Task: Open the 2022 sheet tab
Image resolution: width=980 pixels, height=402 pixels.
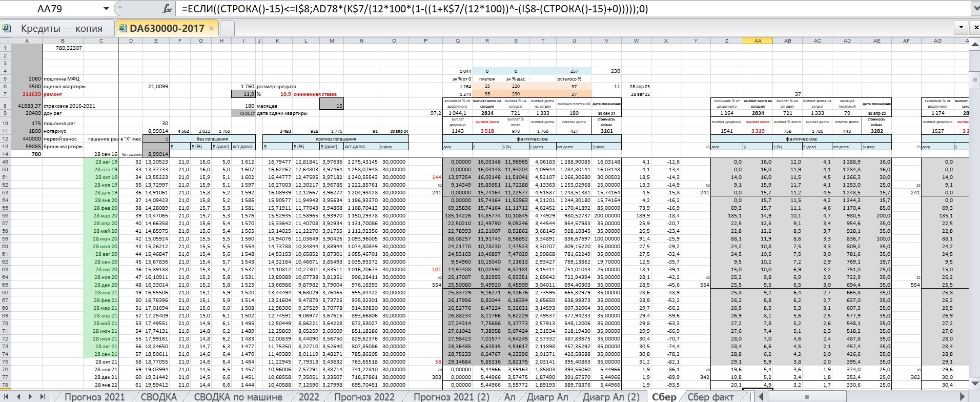Action: pyautogui.click(x=309, y=397)
